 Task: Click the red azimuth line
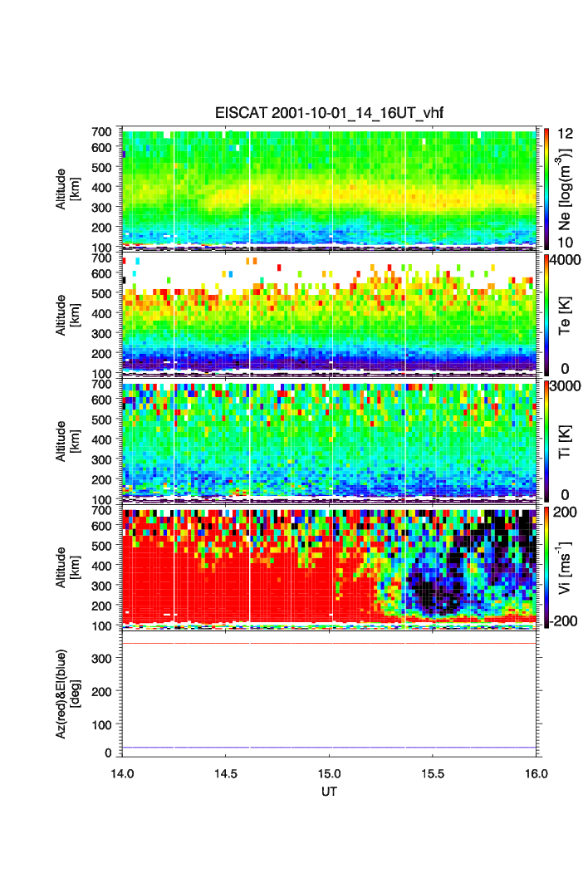[x=331, y=643]
